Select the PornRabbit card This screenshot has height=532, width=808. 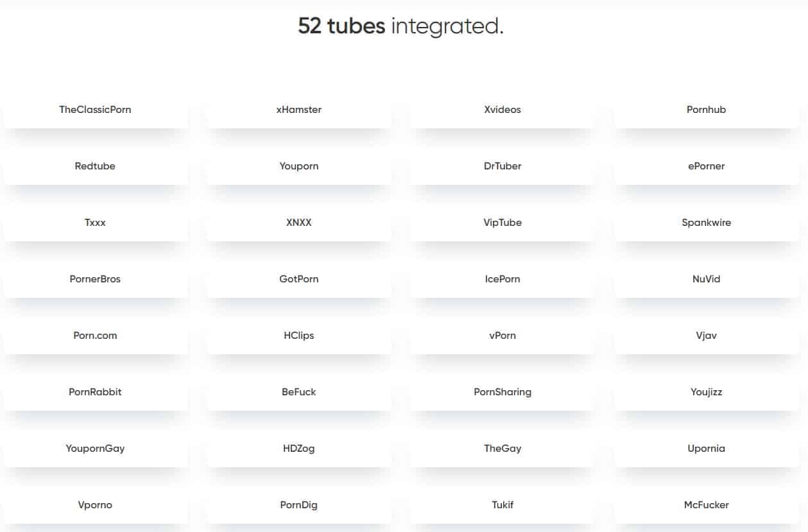tap(95, 392)
